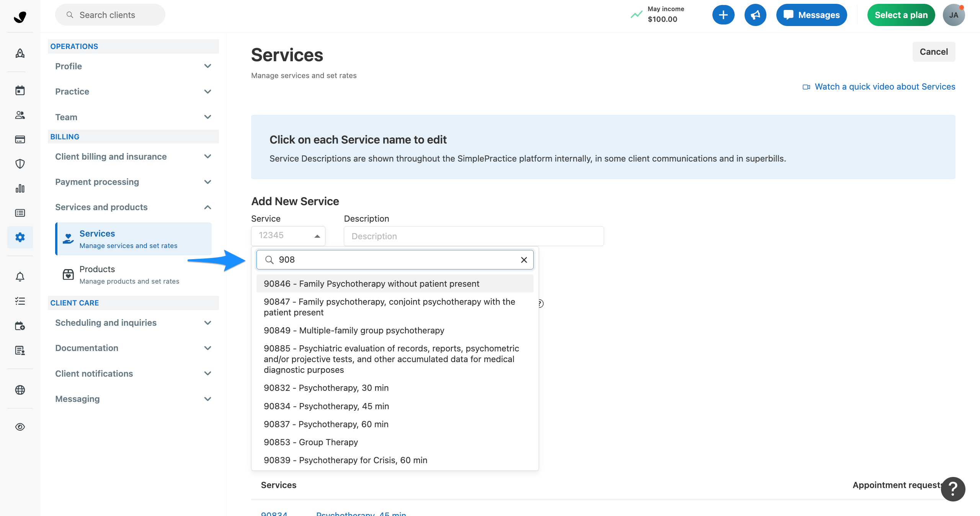
Task: Choose 90832 Psychotherapy, 30 min
Action: click(x=395, y=388)
